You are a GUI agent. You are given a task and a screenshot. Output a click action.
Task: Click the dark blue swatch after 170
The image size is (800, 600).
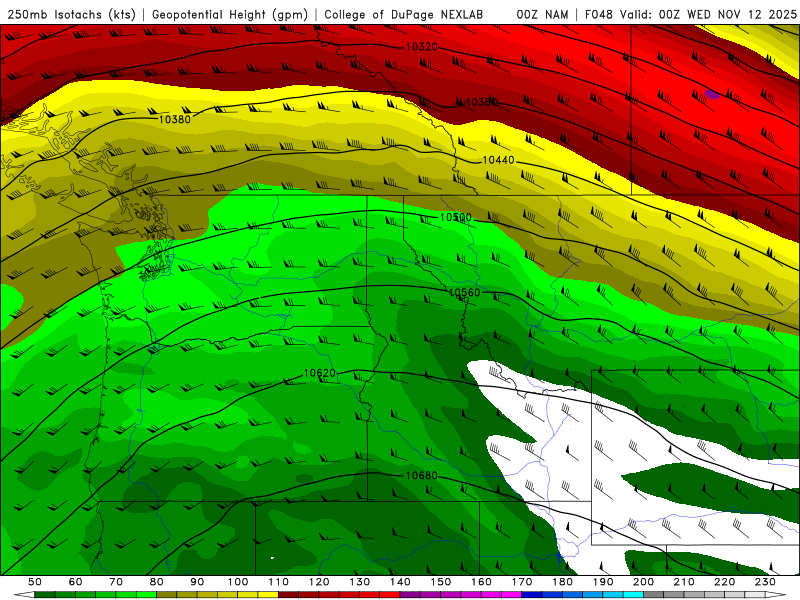coord(531,594)
